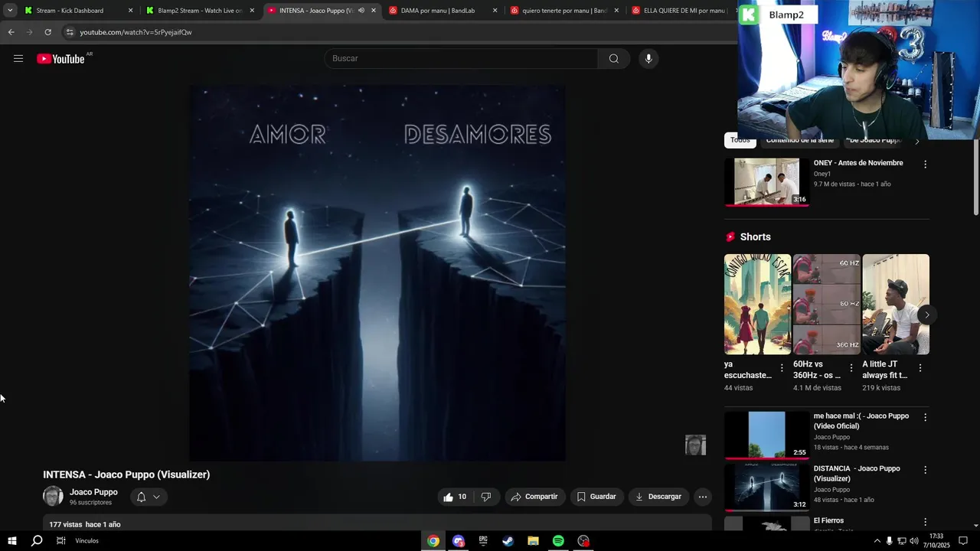
Task: Click the search magnifier button
Action: (613, 59)
